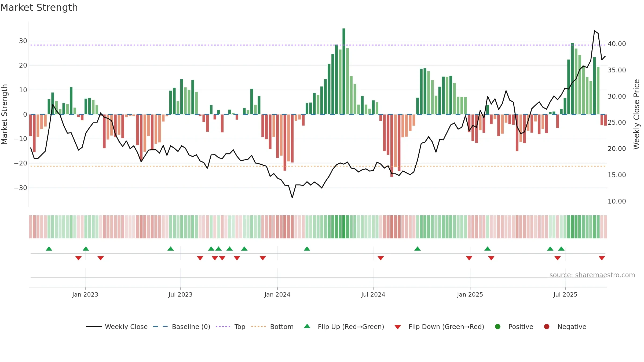Image resolution: width=644 pixels, height=362 pixels.
Task: Click the red Flip Down triangle in legend
Action: [x=398, y=327]
